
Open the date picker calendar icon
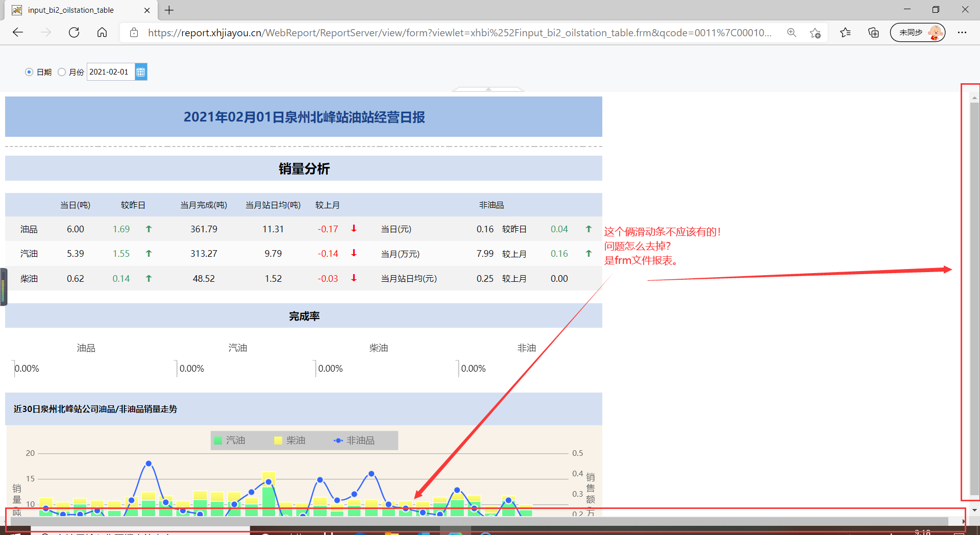(x=141, y=72)
